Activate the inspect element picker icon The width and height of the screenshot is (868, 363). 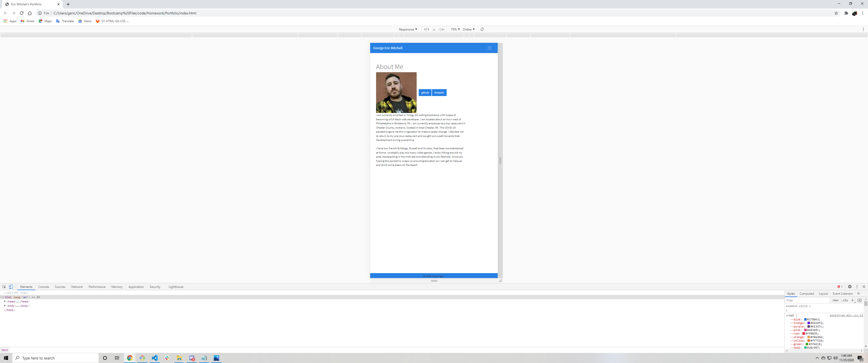(4, 287)
